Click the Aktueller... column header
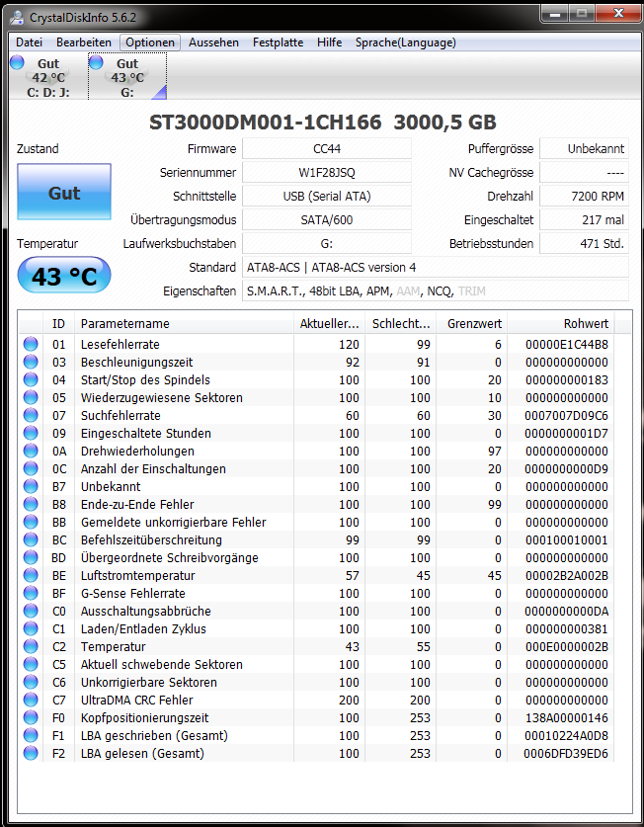 [x=329, y=323]
